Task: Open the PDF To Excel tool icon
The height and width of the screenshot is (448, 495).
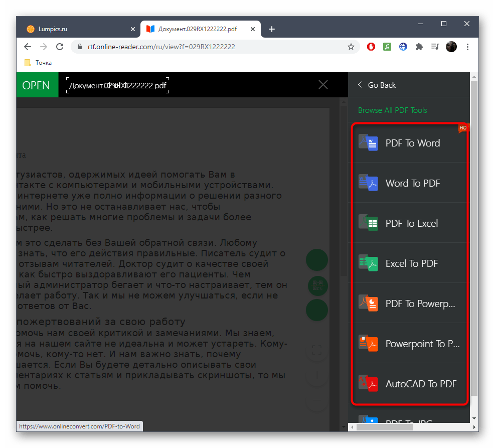Action: tap(368, 223)
